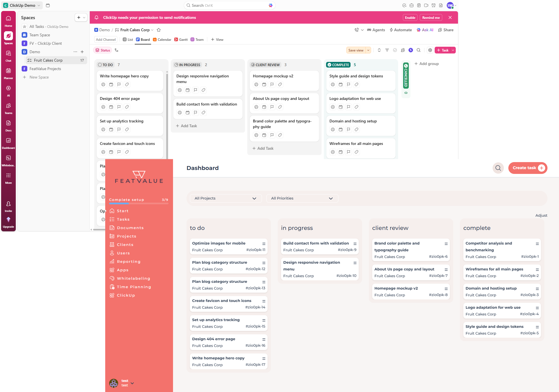Click the assignee icon on Design 404 error page
Viewport: 559px width, 392px height.
(x=103, y=107)
